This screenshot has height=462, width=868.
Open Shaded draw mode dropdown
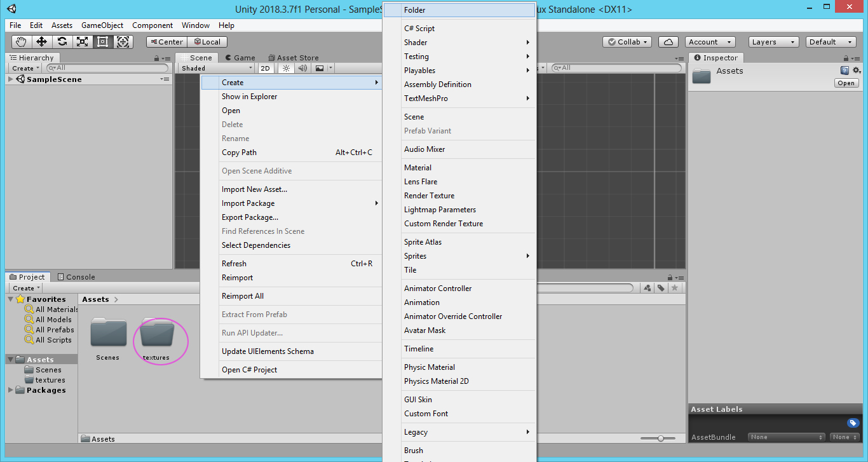[x=217, y=68]
